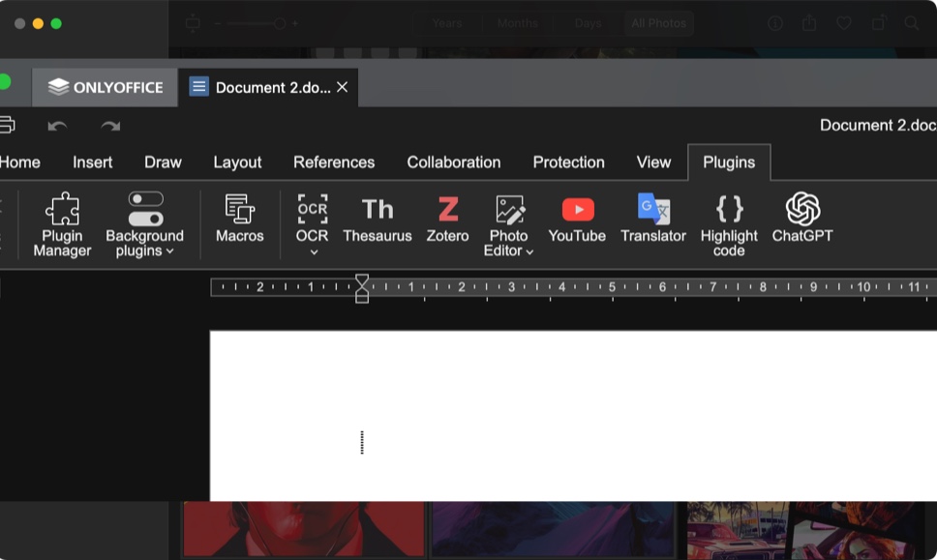This screenshot has height=560, width=937.
Task: Switch to the Protection tab
Action: [569, 162]
